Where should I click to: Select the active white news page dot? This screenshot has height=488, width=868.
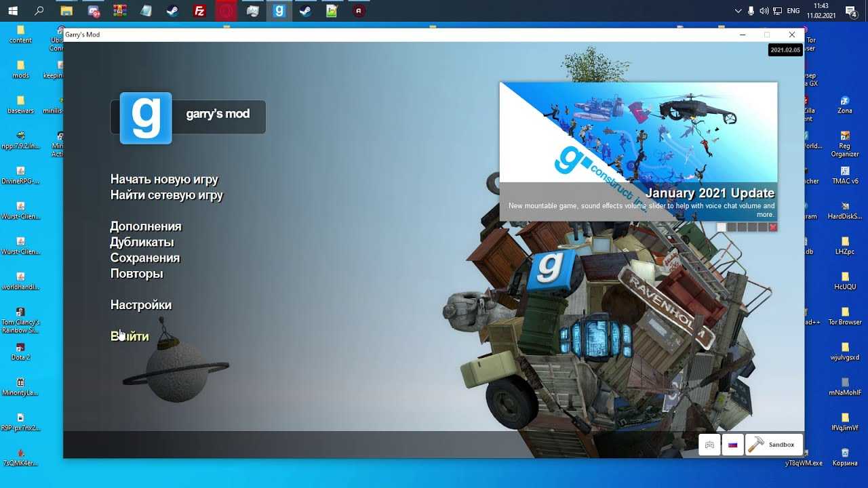722,227
